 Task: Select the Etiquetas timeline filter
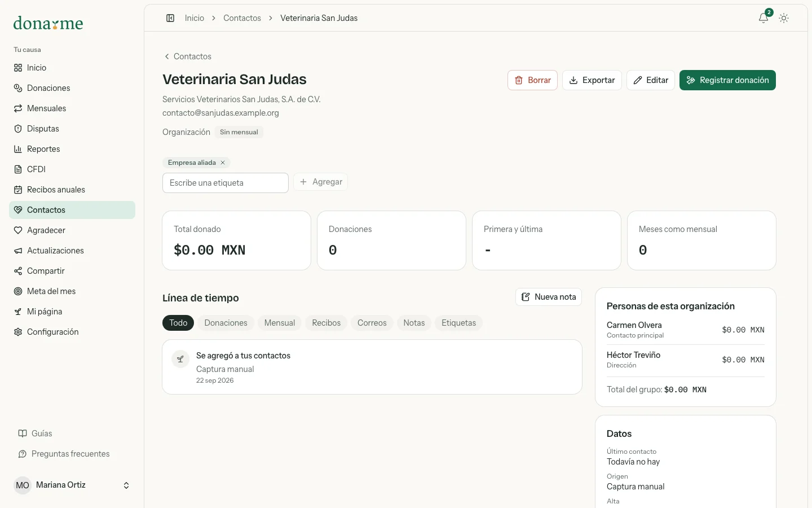click(x=458, y=323)
